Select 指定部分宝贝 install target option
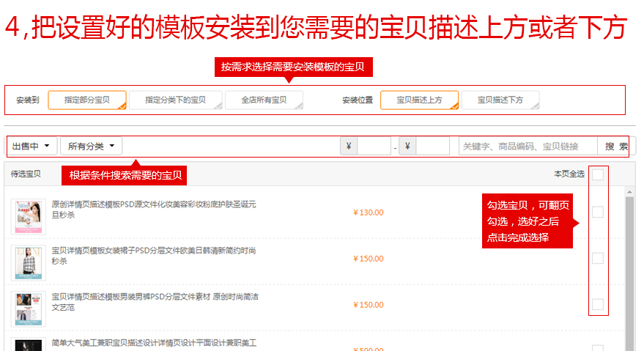644x351 pixels. coord(87,100)
